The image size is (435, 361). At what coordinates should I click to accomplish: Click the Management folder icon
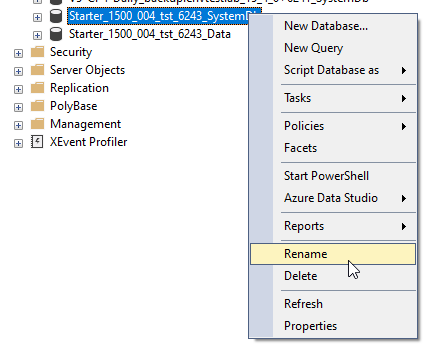click(37, 124)
